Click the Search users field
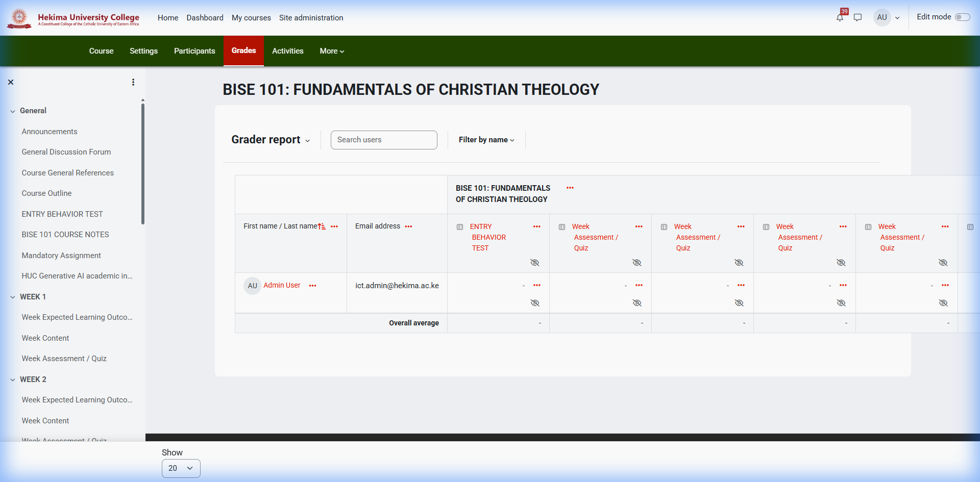The width and height of the screenshot is (980, 482). [384, 140]
